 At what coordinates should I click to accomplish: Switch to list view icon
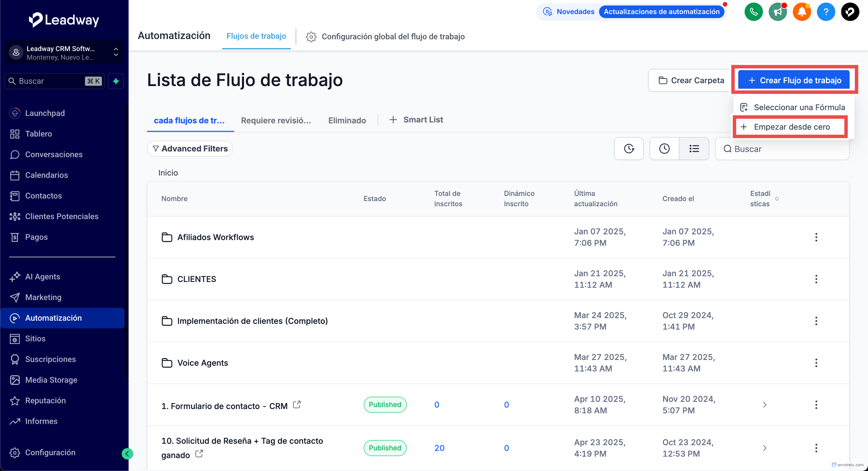694,149
